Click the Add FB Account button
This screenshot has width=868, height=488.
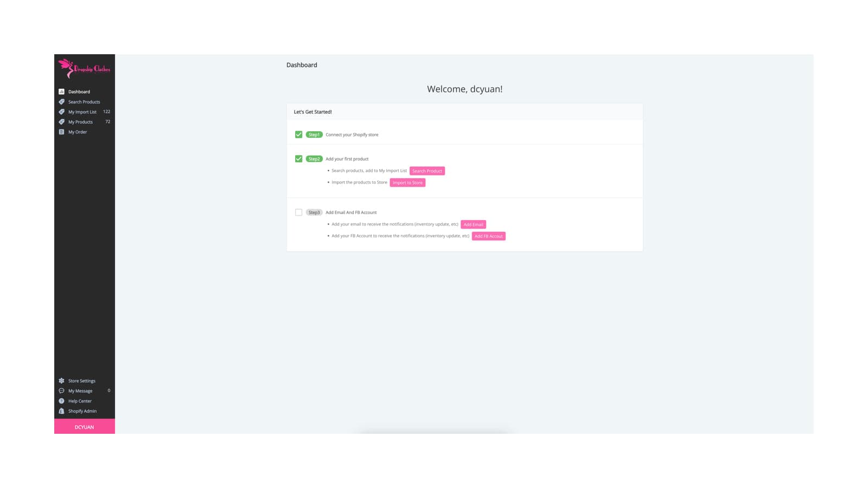click(488, 236)
